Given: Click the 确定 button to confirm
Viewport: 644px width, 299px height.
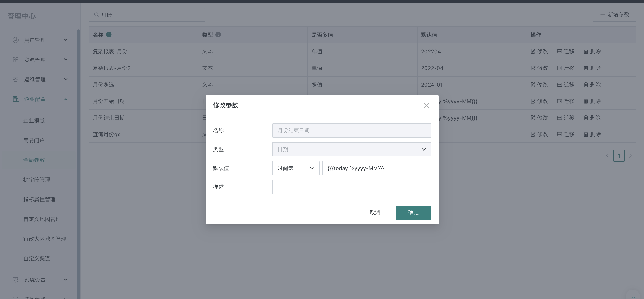Looking at the screenshot, I should click(413, 212).
